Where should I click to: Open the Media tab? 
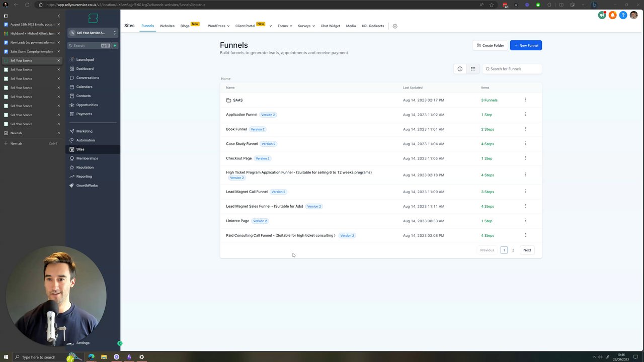pyautogui.click(x=351, y=26)
